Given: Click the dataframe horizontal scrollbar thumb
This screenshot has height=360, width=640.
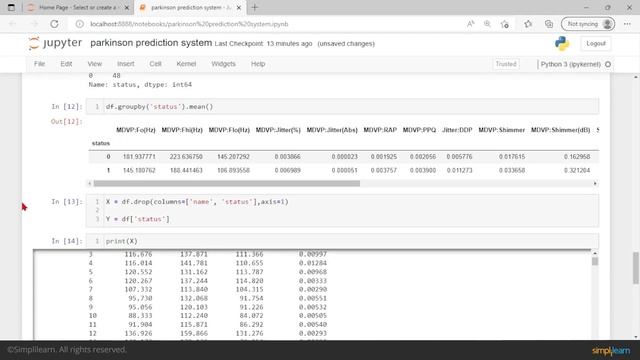Looking at the screenshot, I should tap(227, 184).
